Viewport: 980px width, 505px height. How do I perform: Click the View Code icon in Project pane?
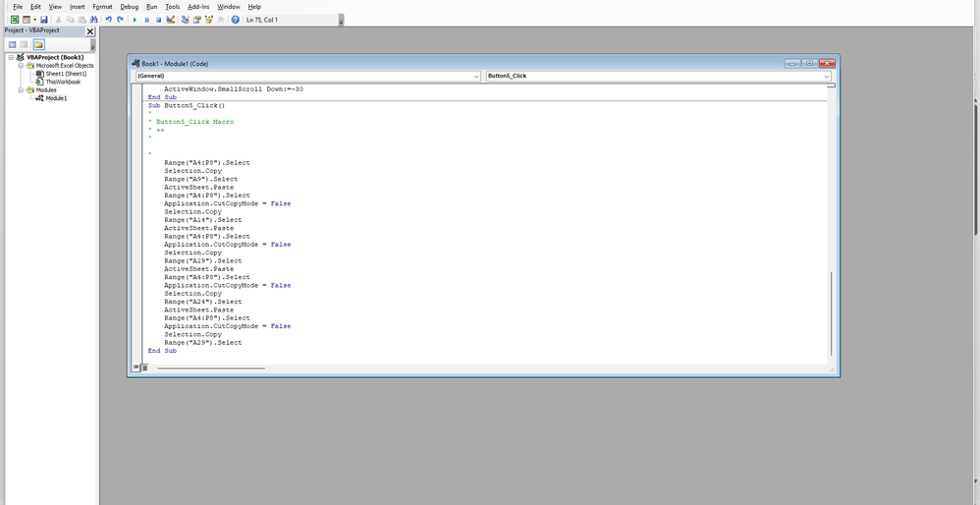12,44
